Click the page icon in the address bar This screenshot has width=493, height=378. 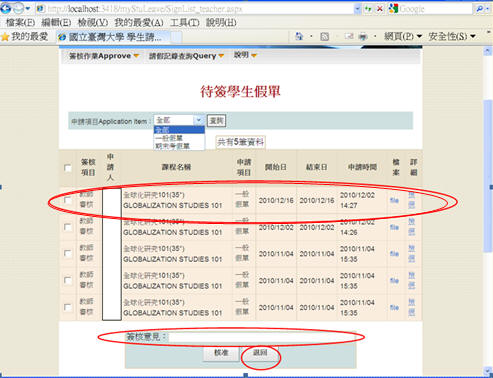tap(40, 9)
